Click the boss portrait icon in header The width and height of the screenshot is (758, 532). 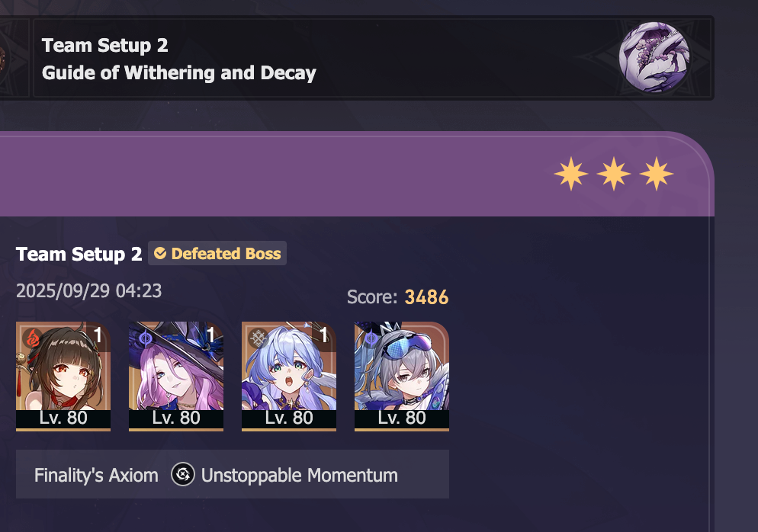[654, 57]
